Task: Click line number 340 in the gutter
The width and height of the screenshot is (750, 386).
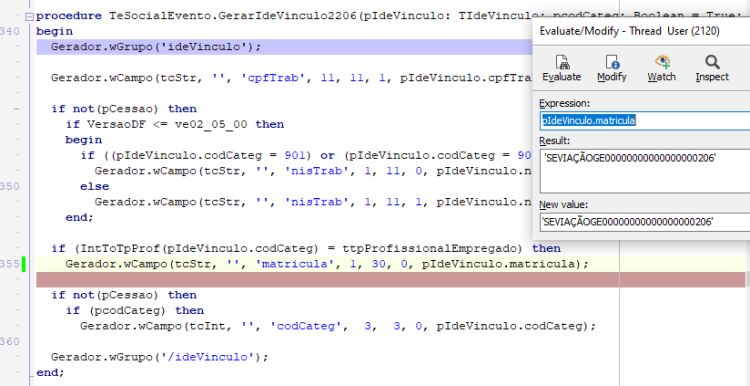Action: click(10, 32)
